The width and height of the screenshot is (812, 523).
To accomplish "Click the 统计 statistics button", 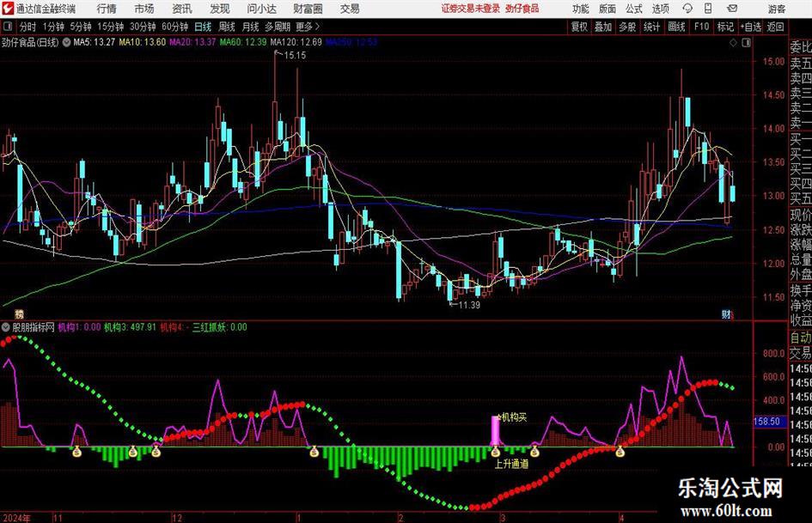I will [x=651, y=27].
